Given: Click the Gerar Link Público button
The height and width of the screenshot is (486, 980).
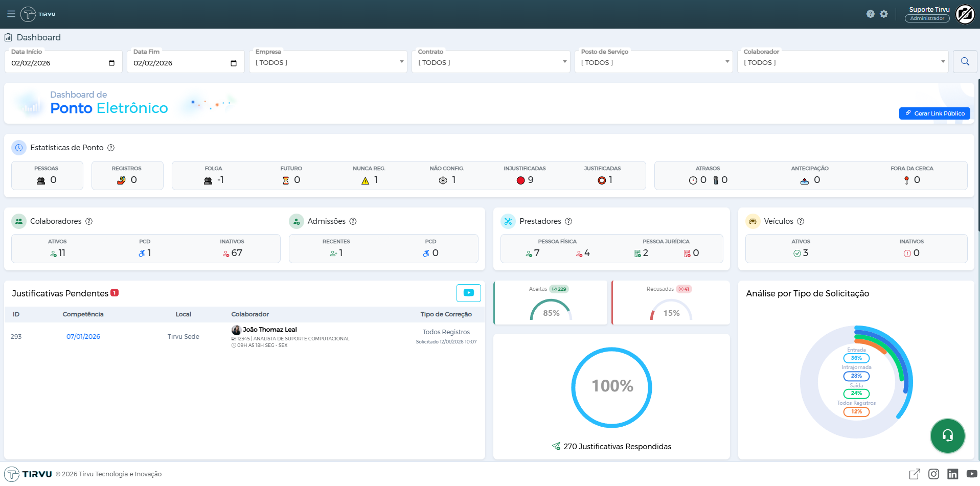Looking at the screenshot, I should point(935,113).
